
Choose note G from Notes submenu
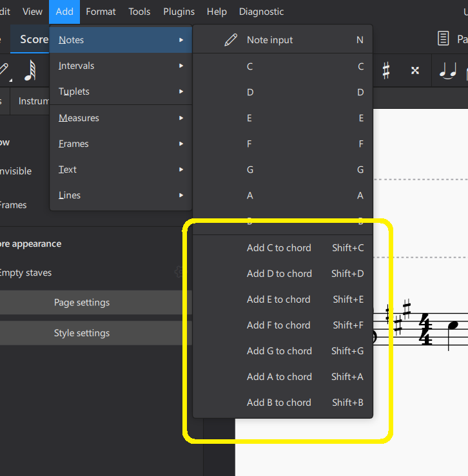(282, 169)
